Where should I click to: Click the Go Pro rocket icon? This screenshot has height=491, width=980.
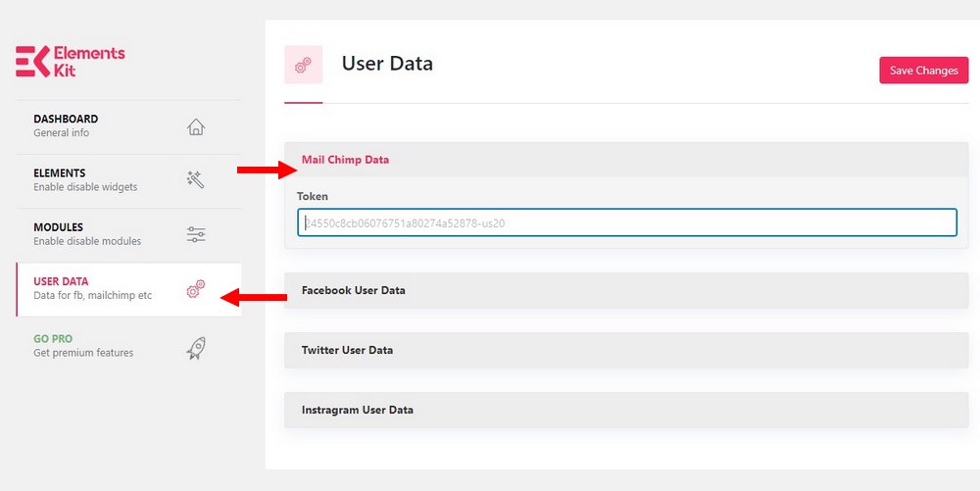[x=196, y=348]
